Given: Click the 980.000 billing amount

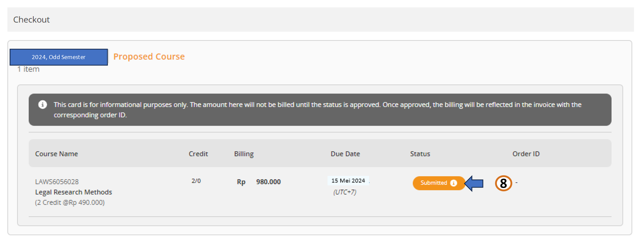Looking at the screenshot, I should 268,182.
